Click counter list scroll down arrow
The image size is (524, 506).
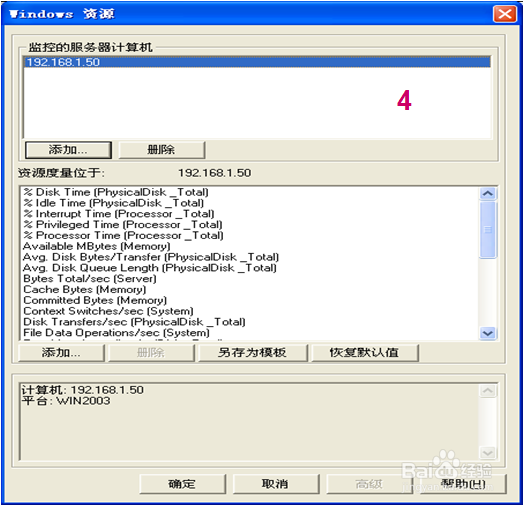[x=488, y=333]
